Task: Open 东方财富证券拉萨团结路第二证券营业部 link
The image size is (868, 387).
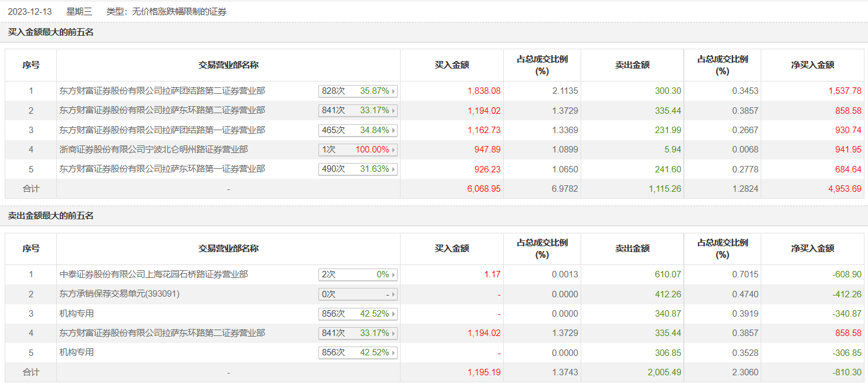Action: 162,91
